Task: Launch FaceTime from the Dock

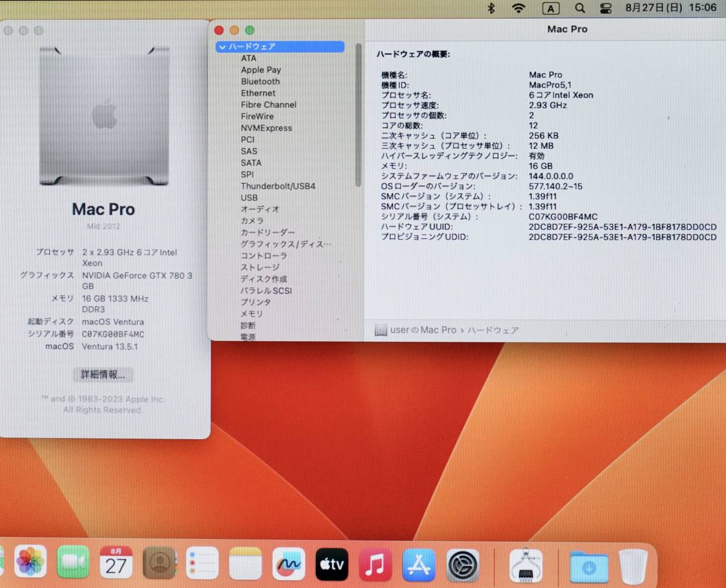Action: 73,562
